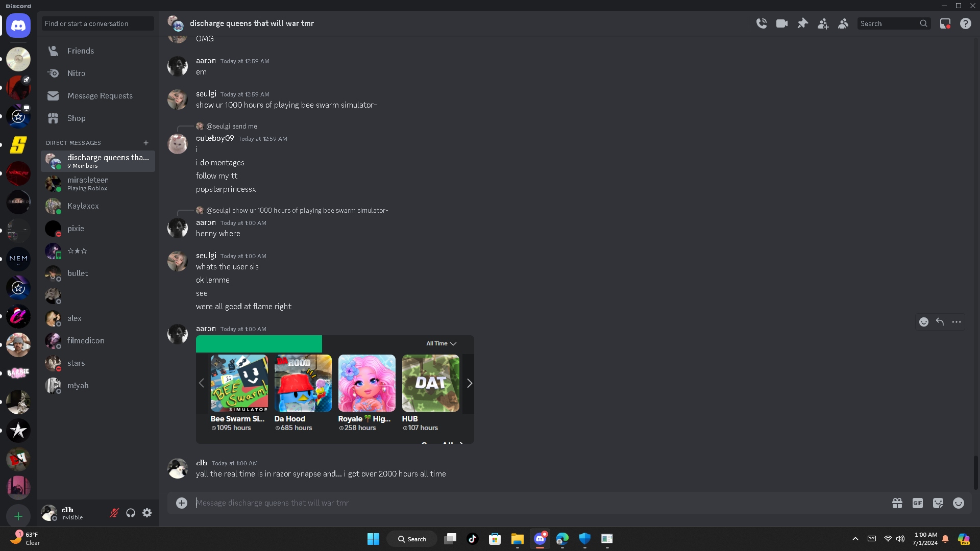Open the emoji picker
The width and height of the screenshot is (980, 551).
point(959,503)
